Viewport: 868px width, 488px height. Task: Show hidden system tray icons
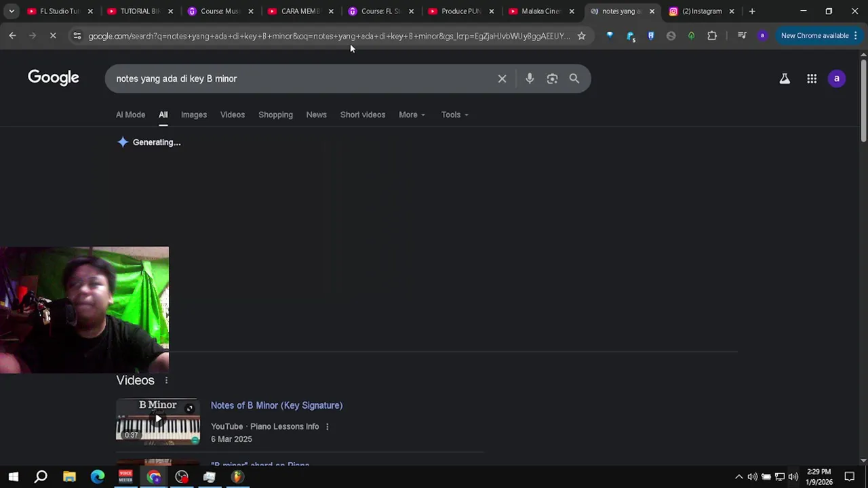coord(739,476)
